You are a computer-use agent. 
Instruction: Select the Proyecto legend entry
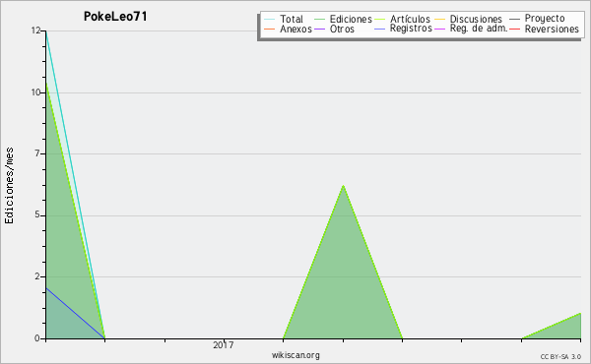pyautogui.click(x=537, y=18)
